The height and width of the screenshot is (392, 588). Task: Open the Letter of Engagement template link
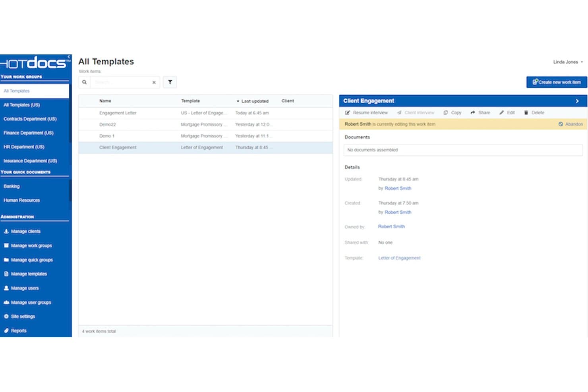point(399,258)
